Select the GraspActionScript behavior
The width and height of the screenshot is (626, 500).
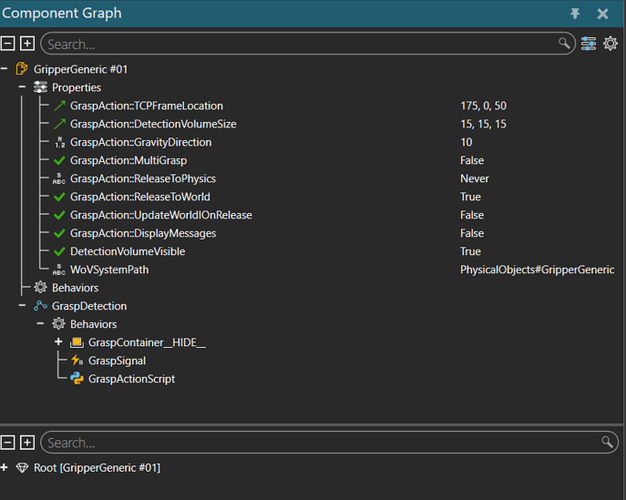(131, 379)
